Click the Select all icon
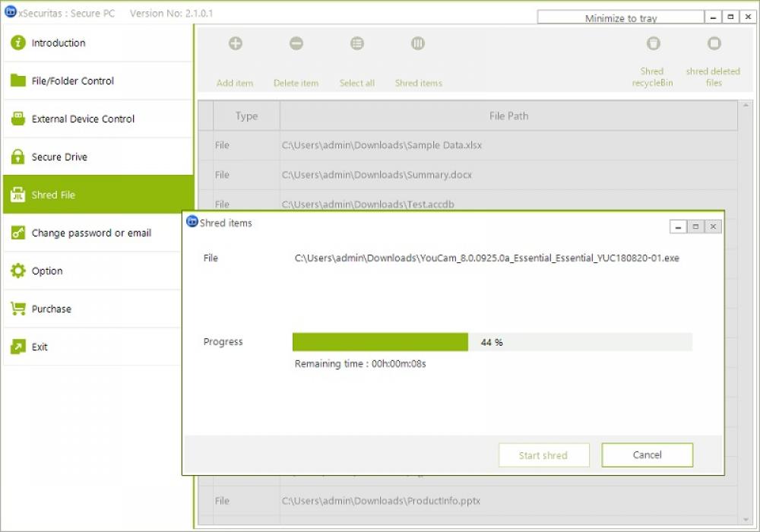This screenshot has width=760, height=532. point(356,43)
